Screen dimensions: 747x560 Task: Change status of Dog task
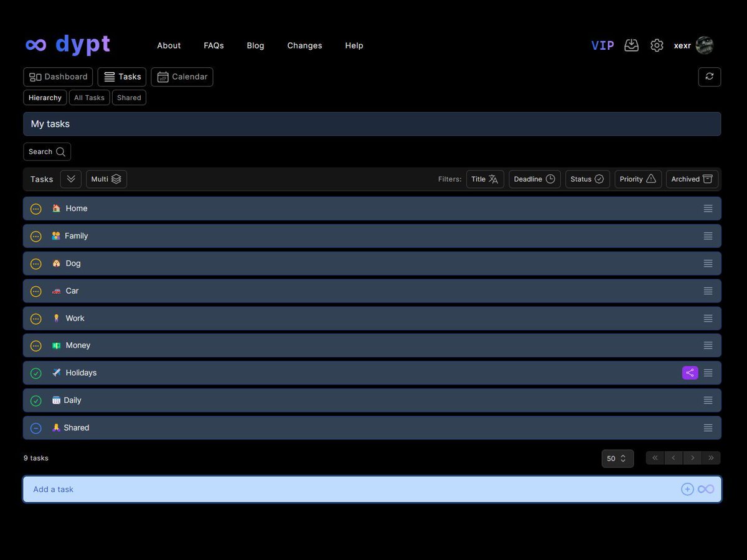(x=36, y=264)
